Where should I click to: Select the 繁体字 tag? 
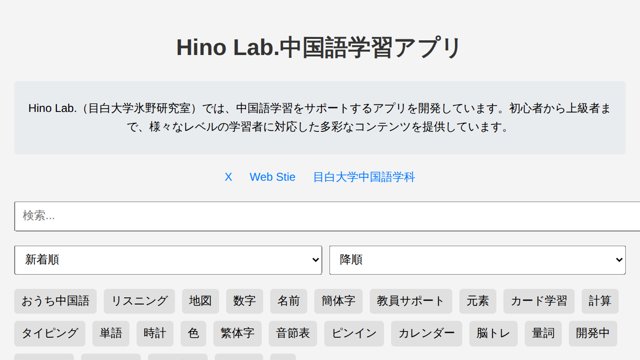tap(238, 333)
